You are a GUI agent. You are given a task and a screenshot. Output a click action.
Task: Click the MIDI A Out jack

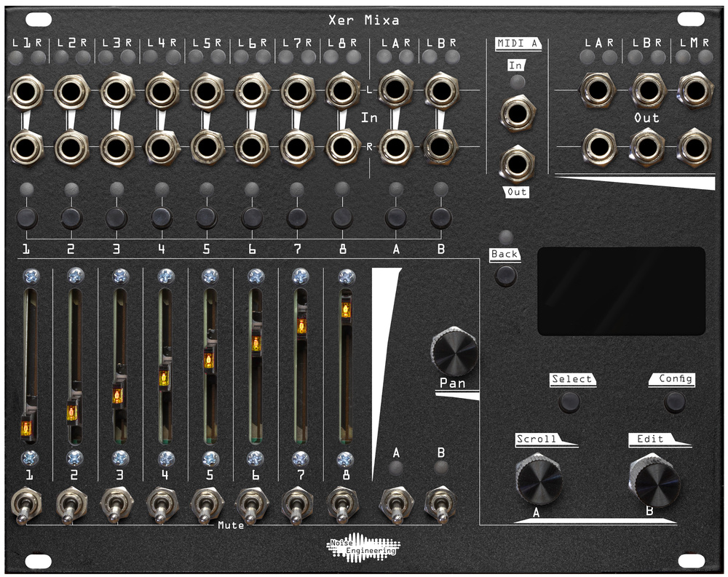pos(517,162)
